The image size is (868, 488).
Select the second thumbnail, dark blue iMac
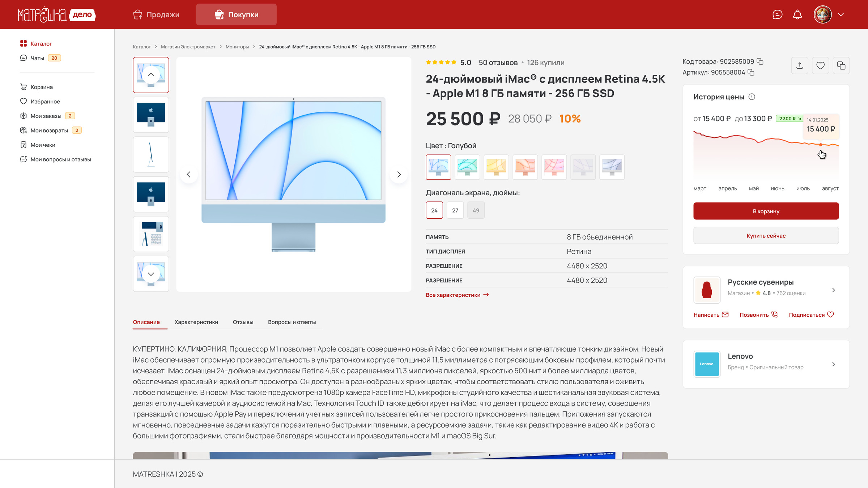151,115
